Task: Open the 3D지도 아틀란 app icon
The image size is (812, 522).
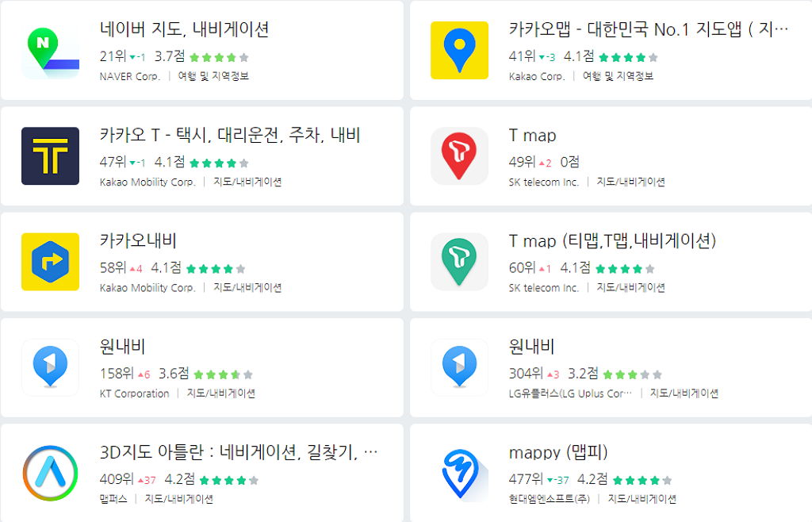Action: pyautogui.click(x=50, y=474)
